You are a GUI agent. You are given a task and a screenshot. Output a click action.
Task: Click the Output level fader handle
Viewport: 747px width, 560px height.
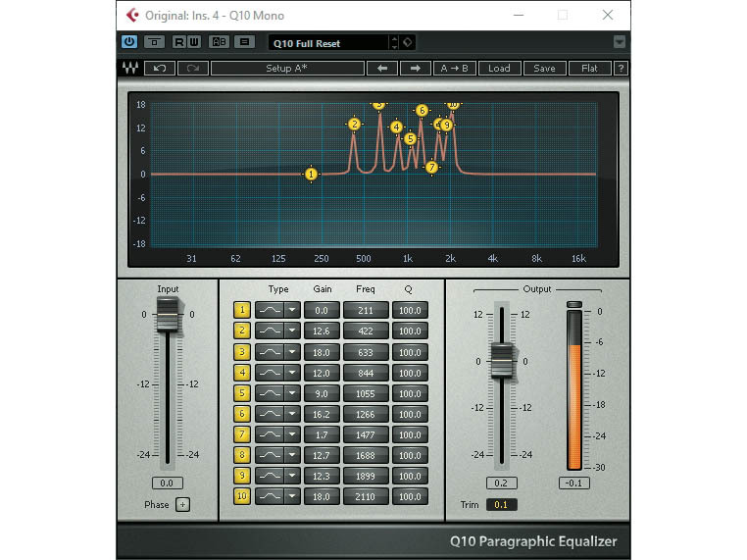click(x=501, y=360)
